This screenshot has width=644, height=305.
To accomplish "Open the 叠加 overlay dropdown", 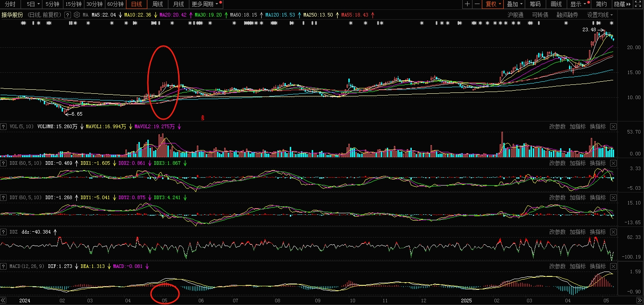I will (x=514, y=4).
